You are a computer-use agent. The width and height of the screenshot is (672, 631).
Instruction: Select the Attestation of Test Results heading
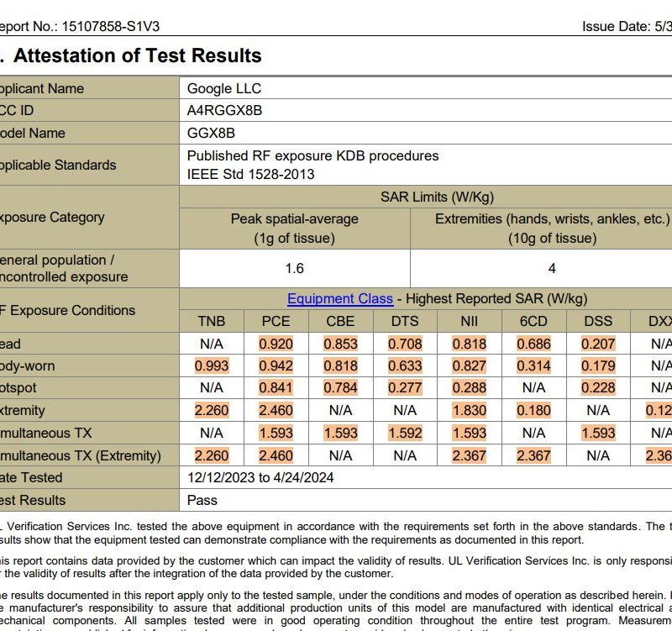pos(137,56)
